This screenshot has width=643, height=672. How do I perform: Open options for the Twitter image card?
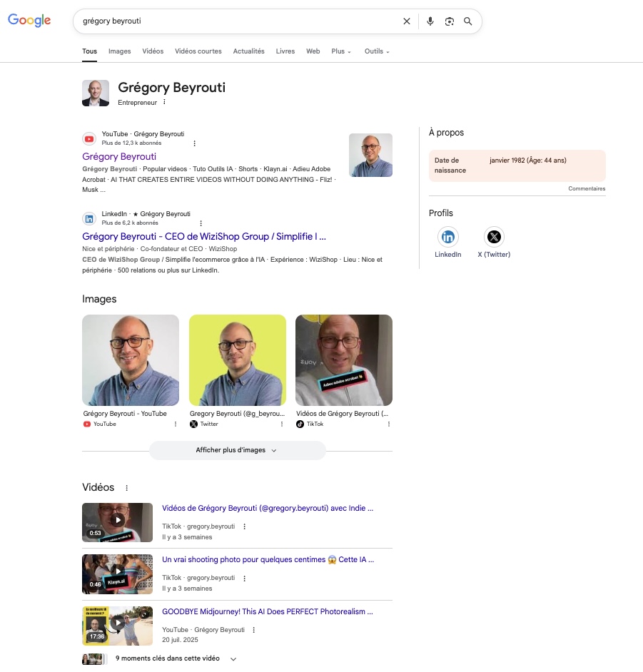(x=282, y=424)
